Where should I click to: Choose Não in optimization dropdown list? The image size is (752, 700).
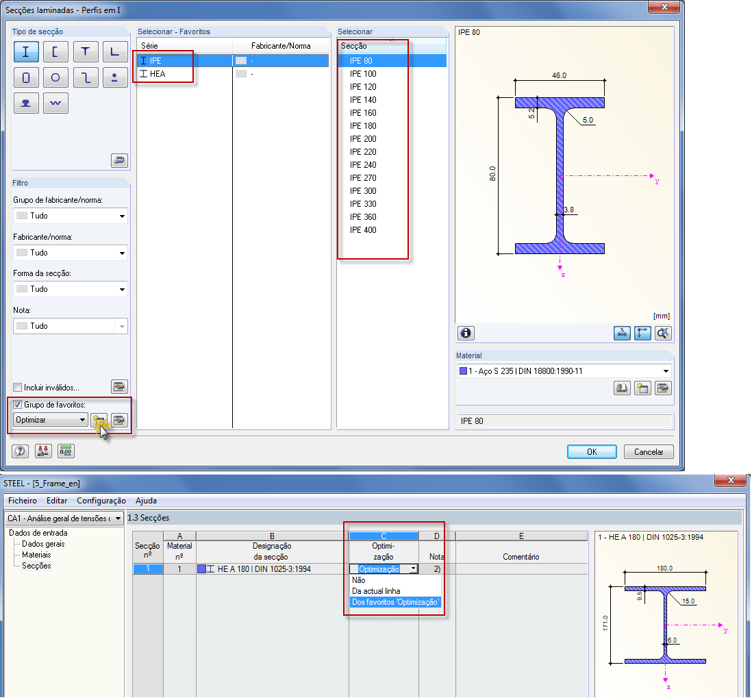[395, 580]
